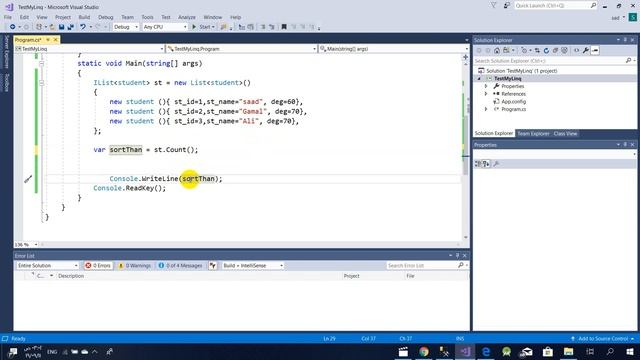Open the TestMyLinq project navigation dropdown
640x360 pixels.
point(89,49)
